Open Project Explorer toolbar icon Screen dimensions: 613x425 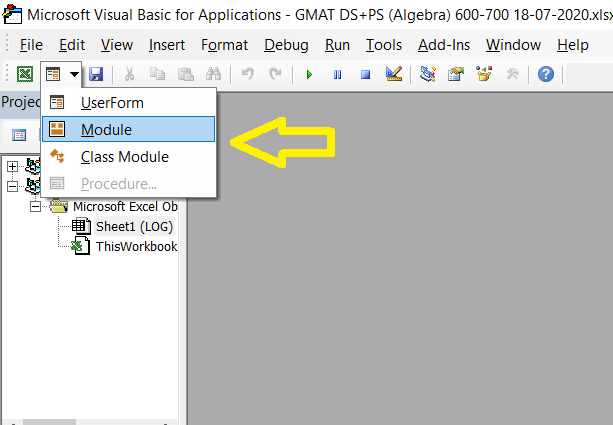[x=428, y=74]
